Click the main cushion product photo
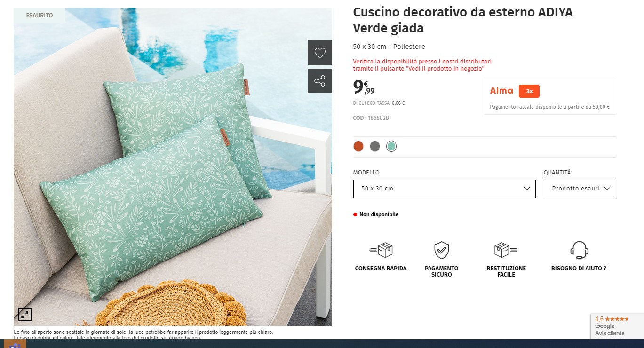The width and height of the screenshot is (644, 348). [173, 166]
